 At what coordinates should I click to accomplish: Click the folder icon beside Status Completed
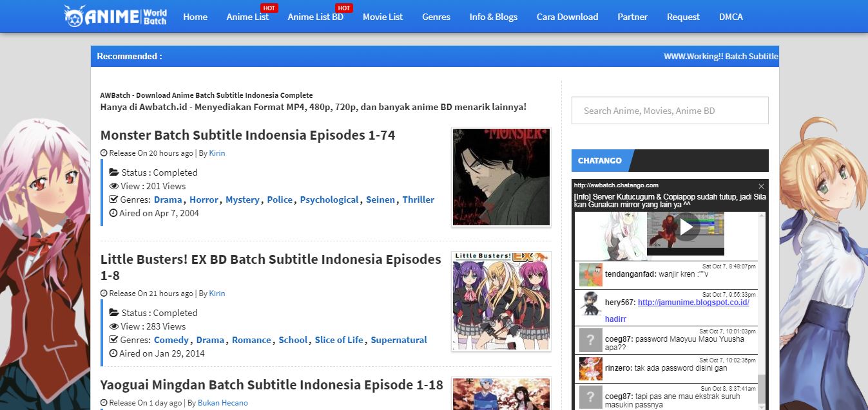pyautogui.click(x=115, y=172)
